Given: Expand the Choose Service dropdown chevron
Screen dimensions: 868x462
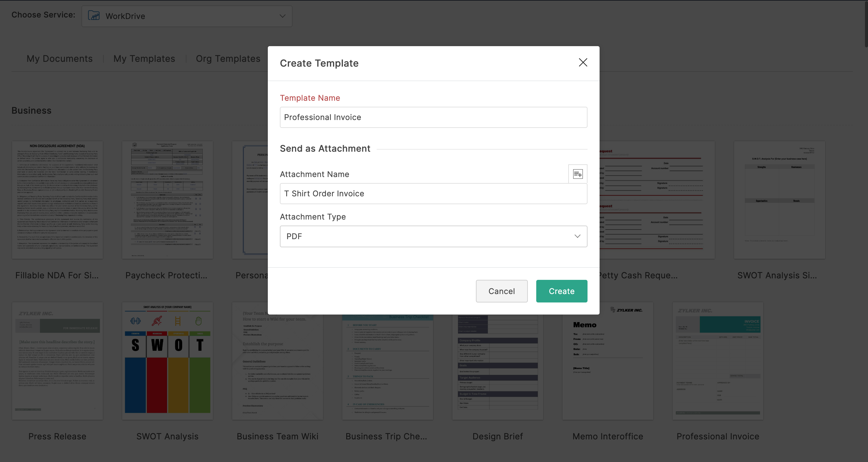Looking at the screenshot, I should [x=282, y=16].
